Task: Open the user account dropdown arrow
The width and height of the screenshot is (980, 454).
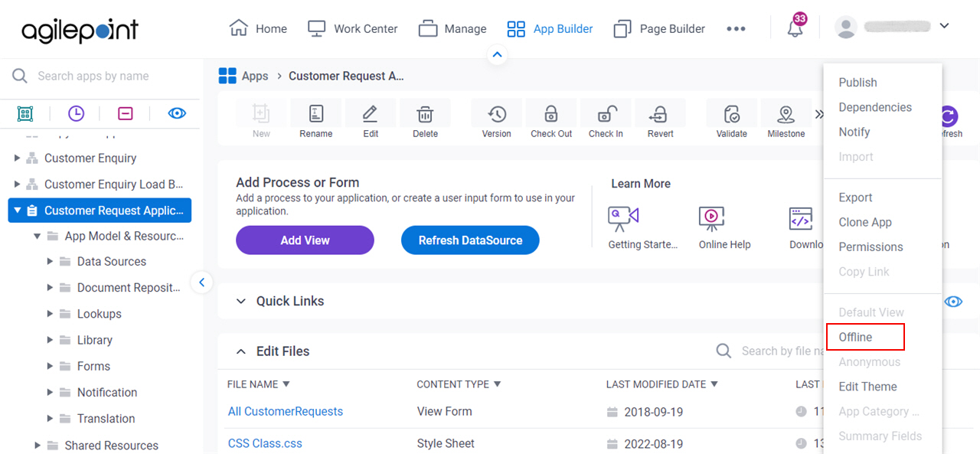Action: pyautogui.click(x=944, y=26)
